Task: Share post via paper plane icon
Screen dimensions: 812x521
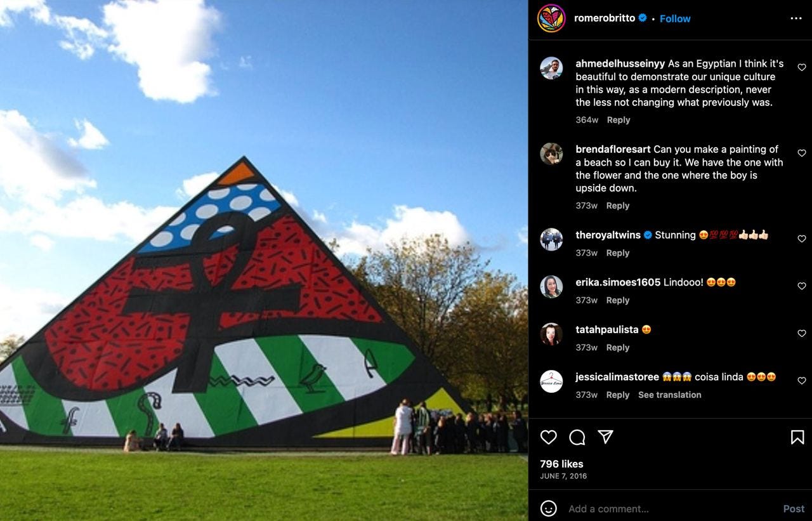Action: tap(606, 437)
